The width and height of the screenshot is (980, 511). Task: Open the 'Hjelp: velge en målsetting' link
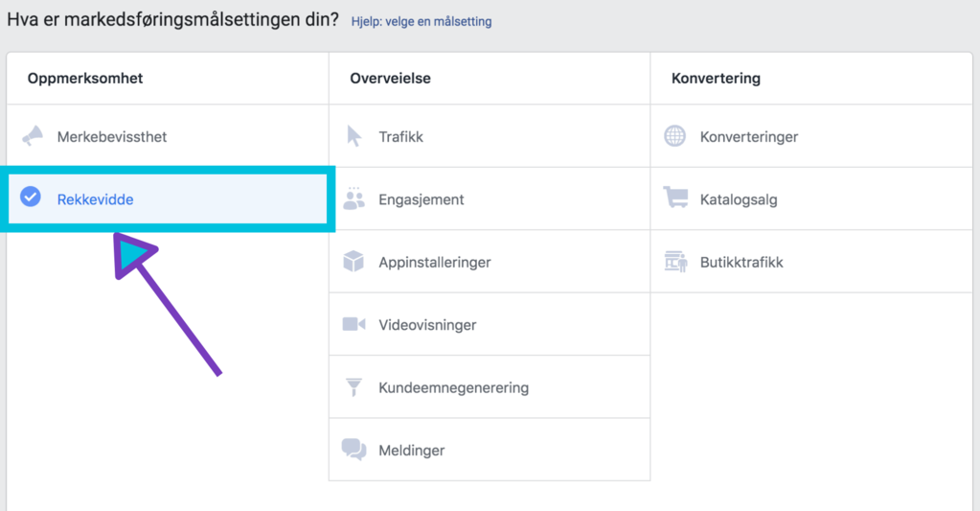click(x=421, y=21)
